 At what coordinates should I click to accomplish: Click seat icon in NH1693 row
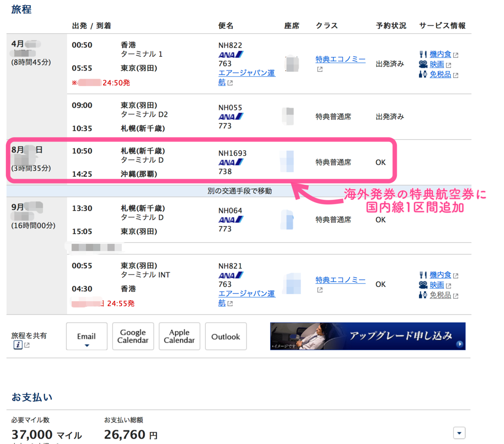287,161
